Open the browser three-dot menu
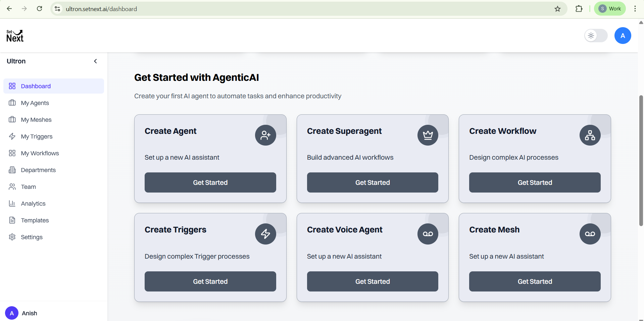 point(635,9)
